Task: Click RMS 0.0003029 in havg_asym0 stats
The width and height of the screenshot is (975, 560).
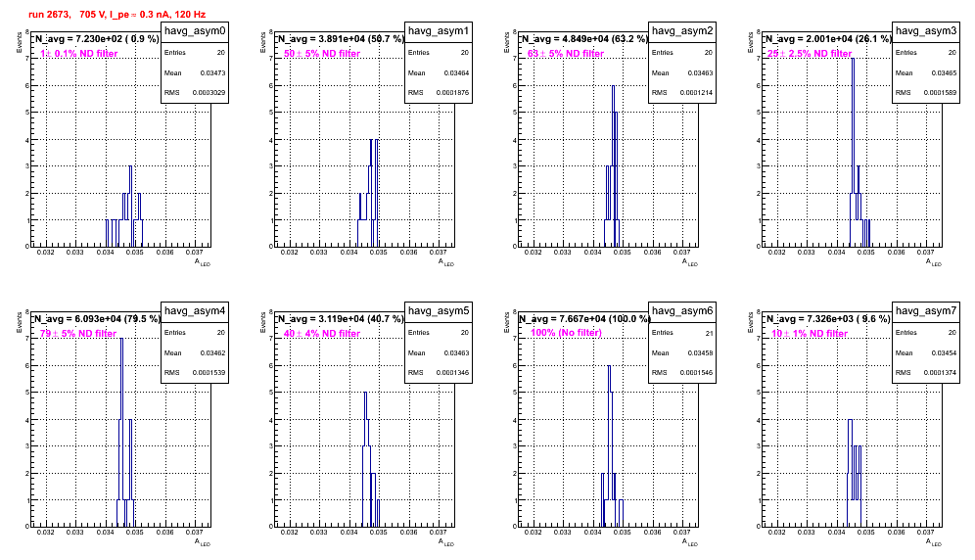Action: (195, 93)
